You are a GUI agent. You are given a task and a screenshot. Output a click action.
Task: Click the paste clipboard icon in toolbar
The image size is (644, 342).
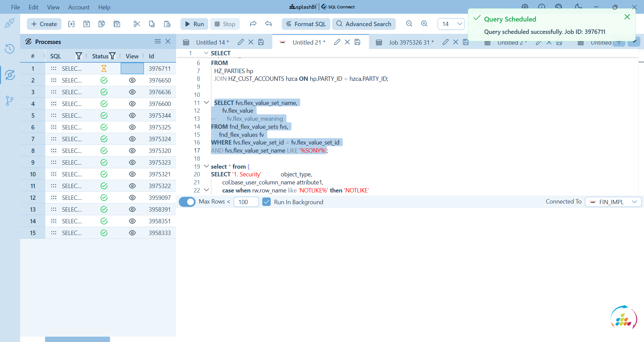pos(167,24)
